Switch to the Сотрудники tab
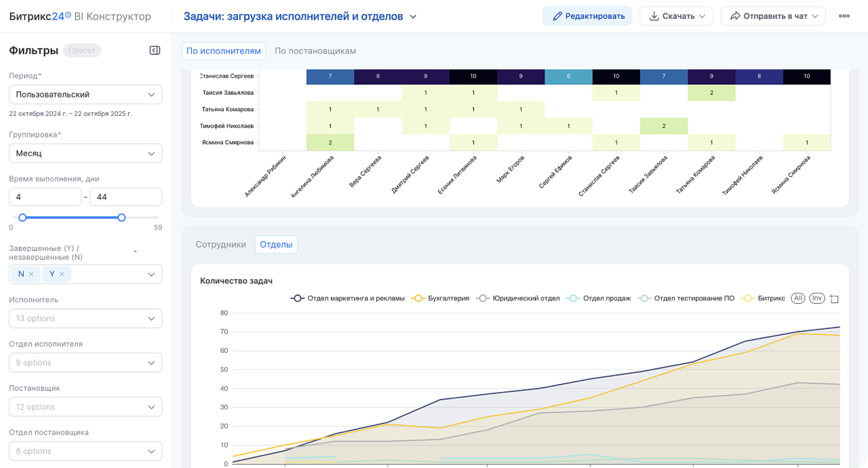This screenshot has height=468, width=868. click(x=221, y=245)
